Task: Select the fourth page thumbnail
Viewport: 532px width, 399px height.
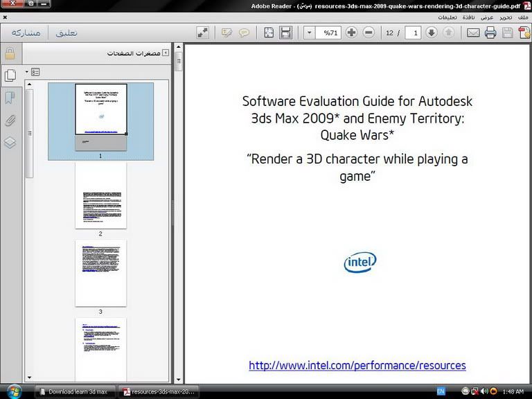Action: (x=100, y=350)
